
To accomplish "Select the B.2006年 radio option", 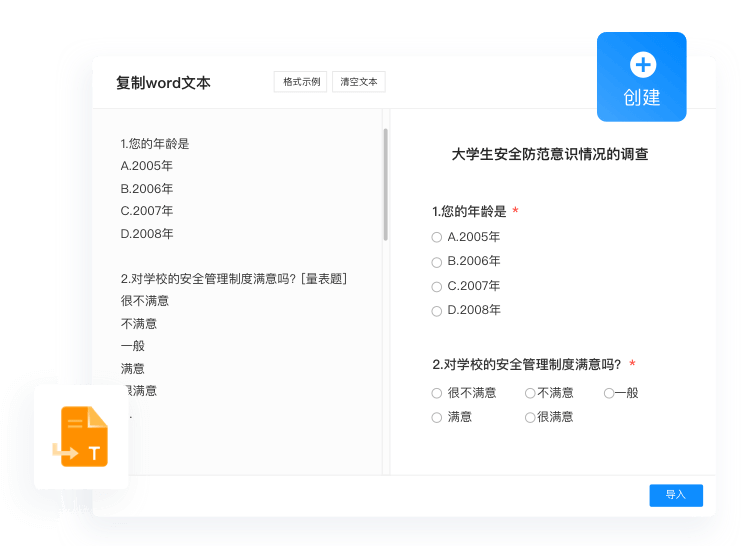I will click(437, 262).
